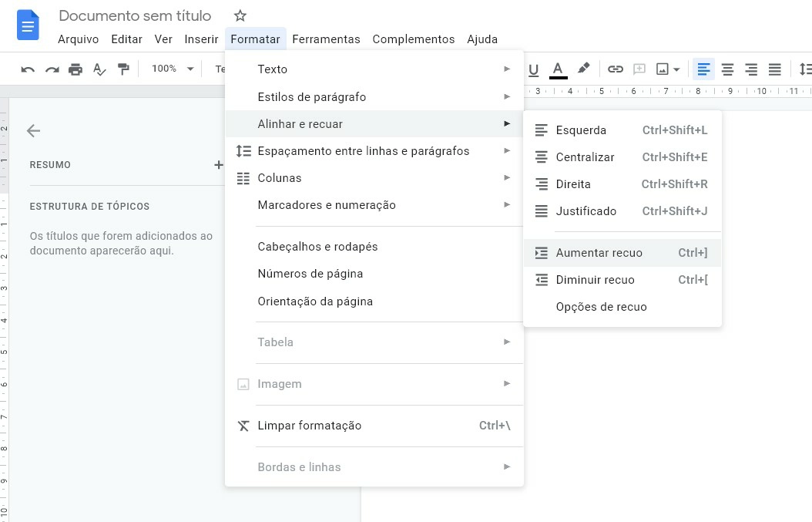Open the Ajuda menu

click(x=482, y=39)
